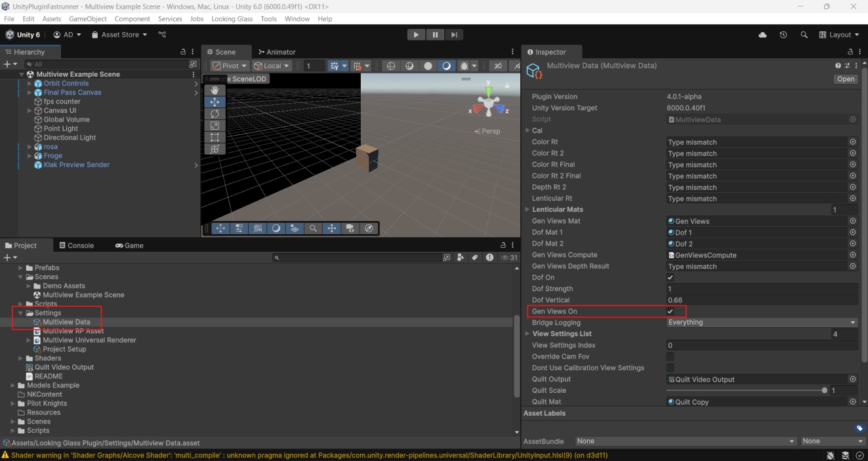Select the Rect tool in Scene
Image resolution: width=868 pixels, height=461 pixels.
[215, 138]
